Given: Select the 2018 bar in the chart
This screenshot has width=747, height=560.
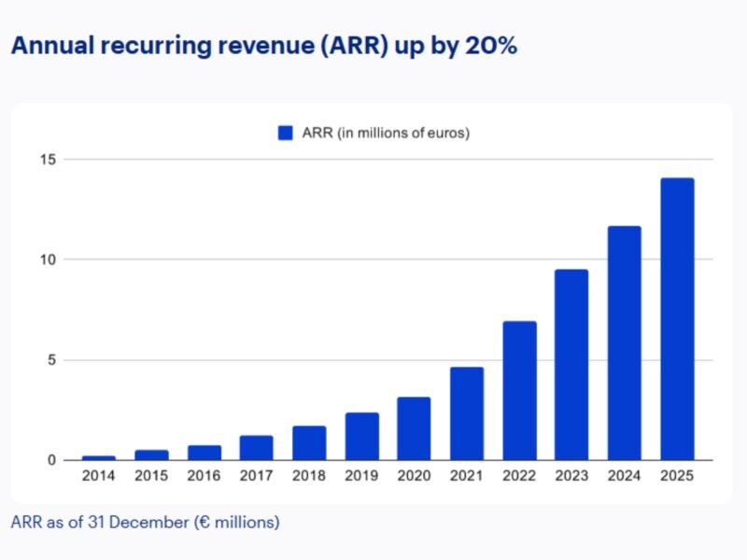Looking at the screenshot, I should pos(309,443).
